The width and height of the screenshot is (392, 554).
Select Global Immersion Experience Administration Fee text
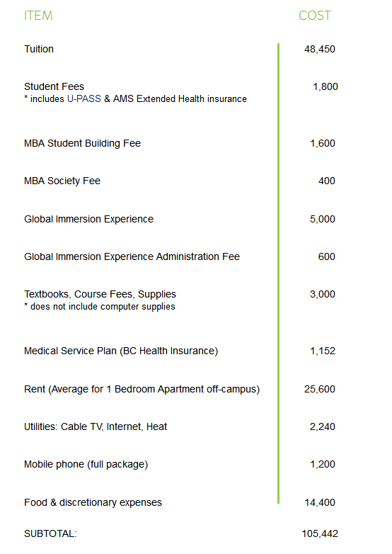[132, 256]
